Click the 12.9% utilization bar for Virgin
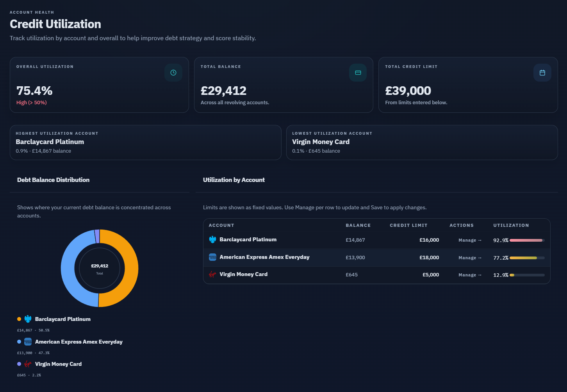 [527, 275]
